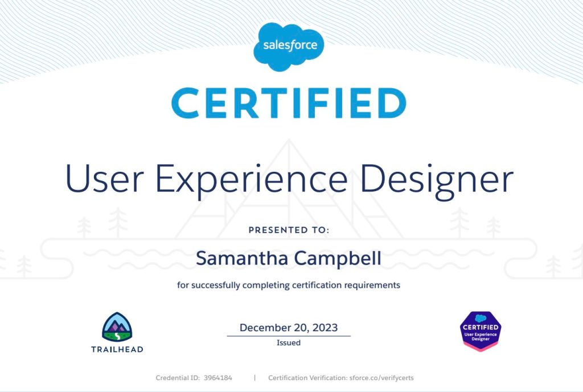This screenshot has height=392, width=583.
Task: Click the Credential ID label text
Action: (x=178, y=378)
